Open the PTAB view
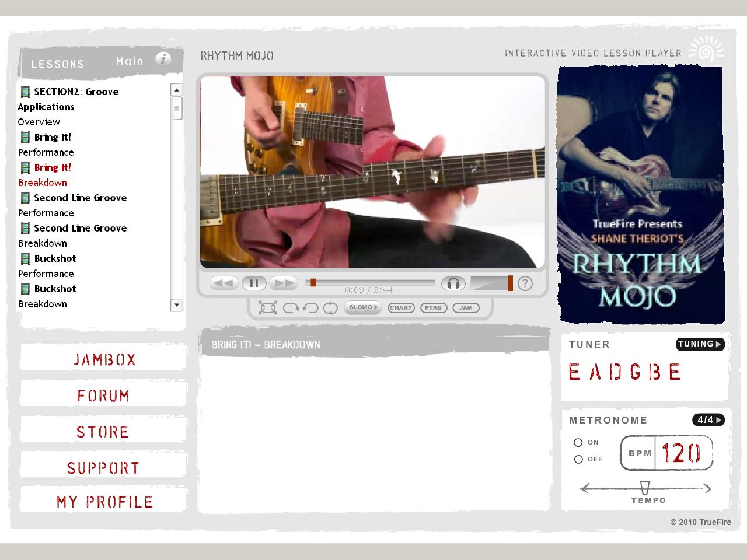747x560 pixels. click(434, 308)
